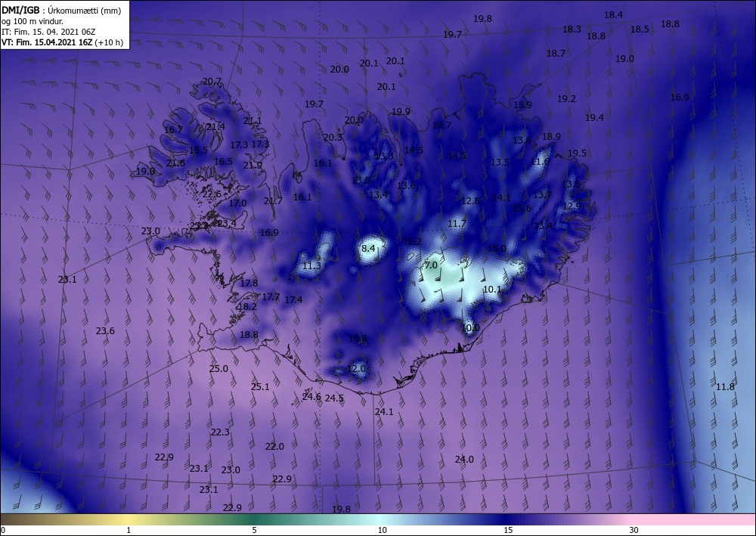Viewport: 756px width, 536px height.
Task: Click the 15.0 value label
Action: [497, 248]
